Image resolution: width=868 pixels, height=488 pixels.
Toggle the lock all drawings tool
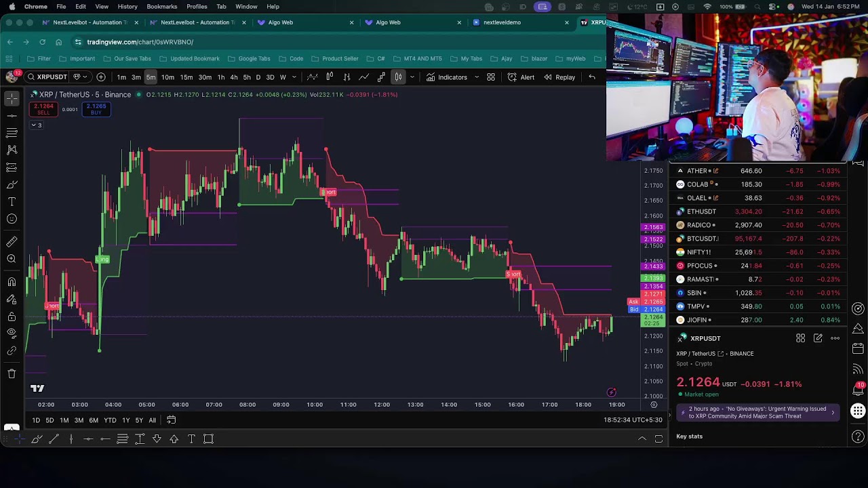12,317
